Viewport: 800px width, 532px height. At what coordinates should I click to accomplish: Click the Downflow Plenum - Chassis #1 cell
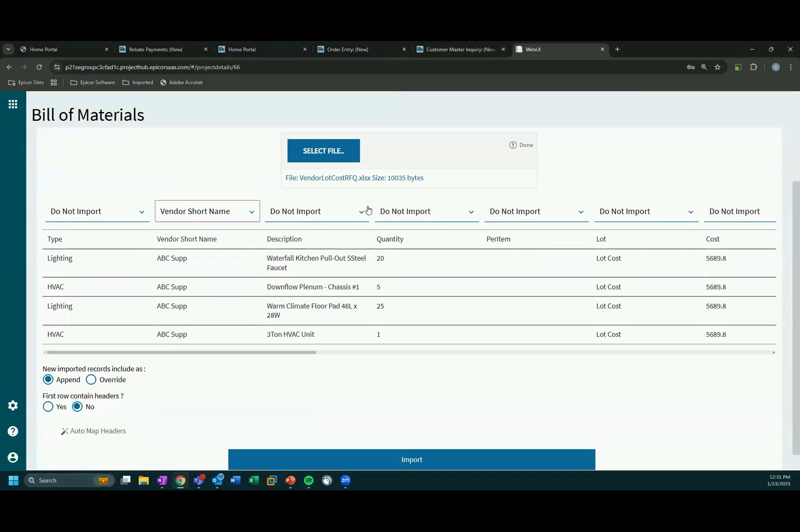(313, 287)
